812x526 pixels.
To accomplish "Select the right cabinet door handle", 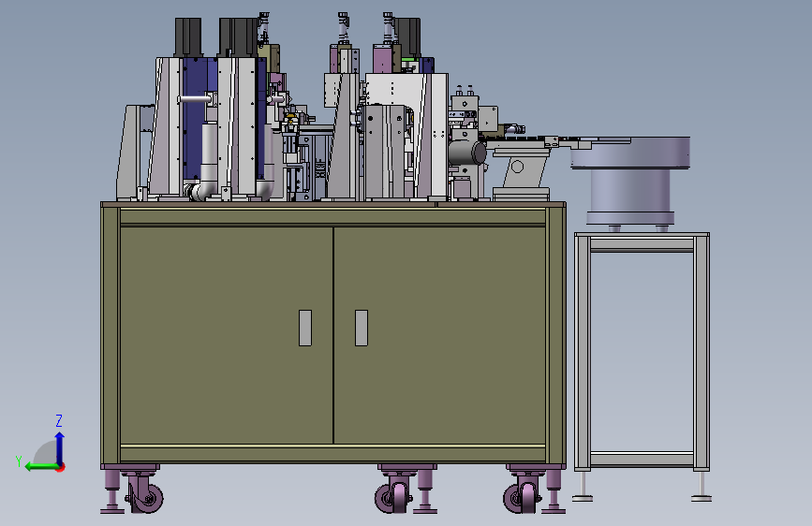I will pos(362,328).
